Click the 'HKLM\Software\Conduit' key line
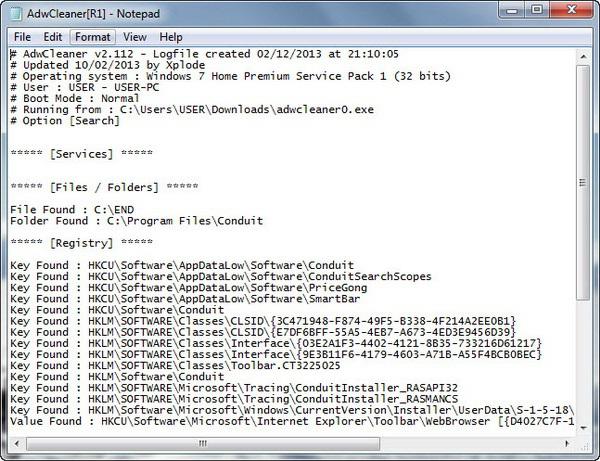 pos(117,376)
